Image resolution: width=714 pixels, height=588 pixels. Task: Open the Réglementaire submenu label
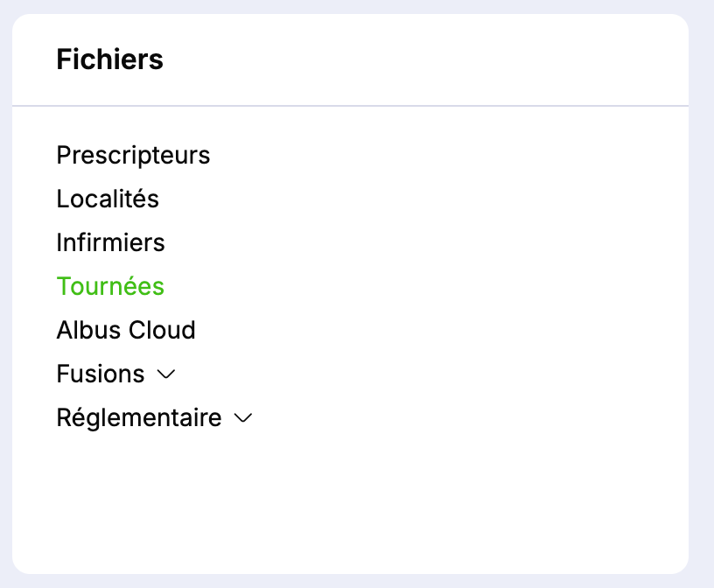tap(138, 417)
